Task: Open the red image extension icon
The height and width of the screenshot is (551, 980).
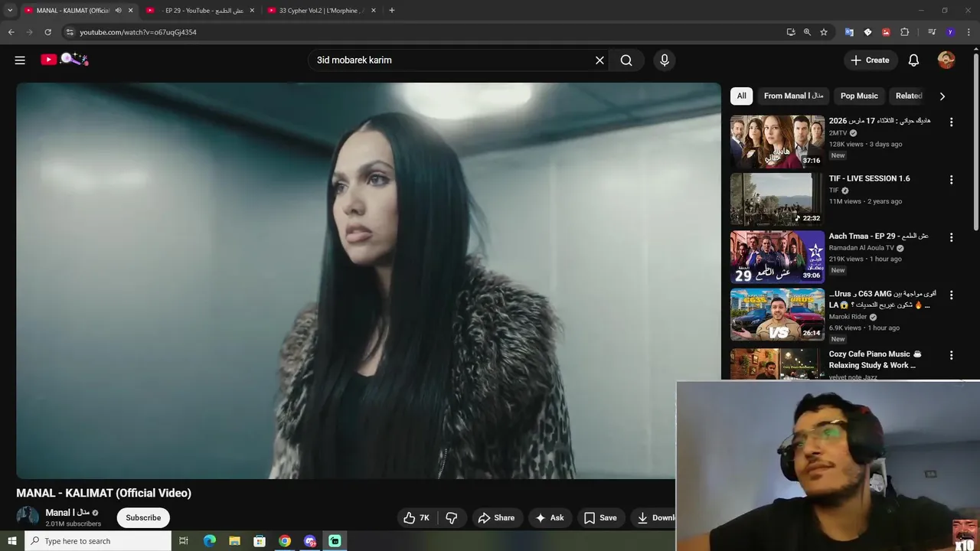Action: click(886, 32)
